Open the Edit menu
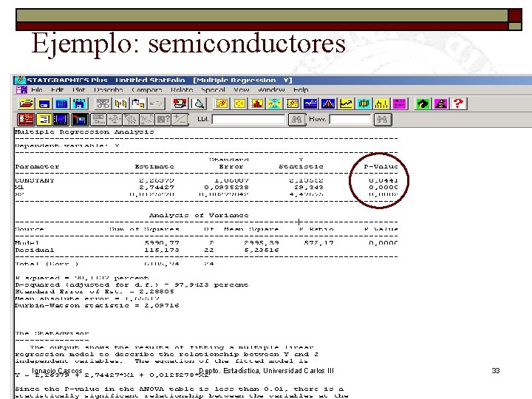The width and height of the screenshot is (532, 399). [x=57, y=89]
